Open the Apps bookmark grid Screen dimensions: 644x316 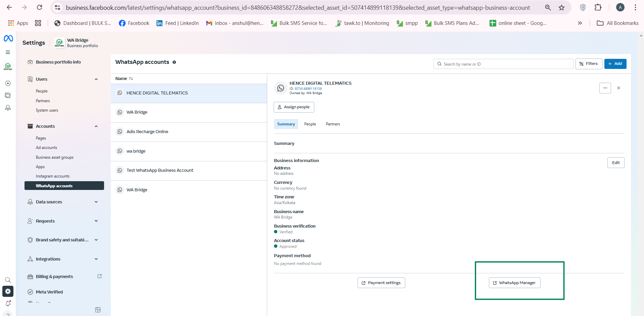click(x=18, y=23)
